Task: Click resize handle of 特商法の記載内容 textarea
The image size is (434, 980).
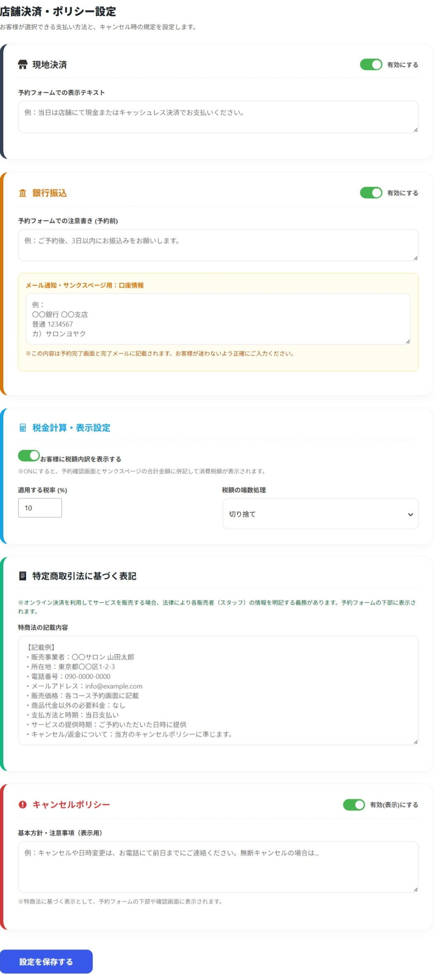Action: [x=415, y=742]
